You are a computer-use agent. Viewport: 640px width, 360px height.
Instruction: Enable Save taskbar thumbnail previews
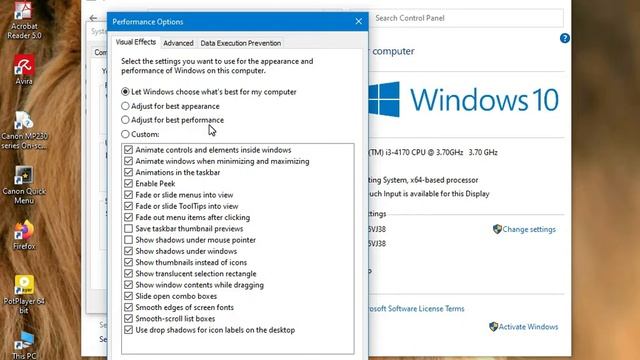coord(129,229)
